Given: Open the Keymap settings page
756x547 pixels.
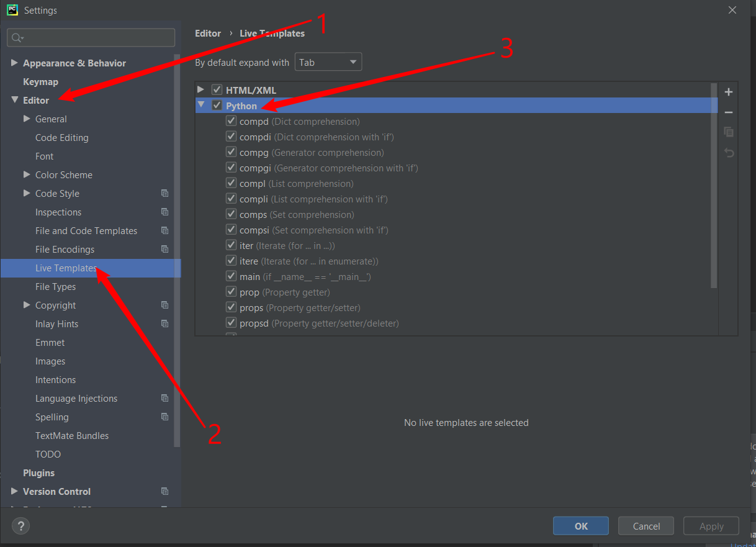Looking at the screenshot, I should click(x=40, y=82).
